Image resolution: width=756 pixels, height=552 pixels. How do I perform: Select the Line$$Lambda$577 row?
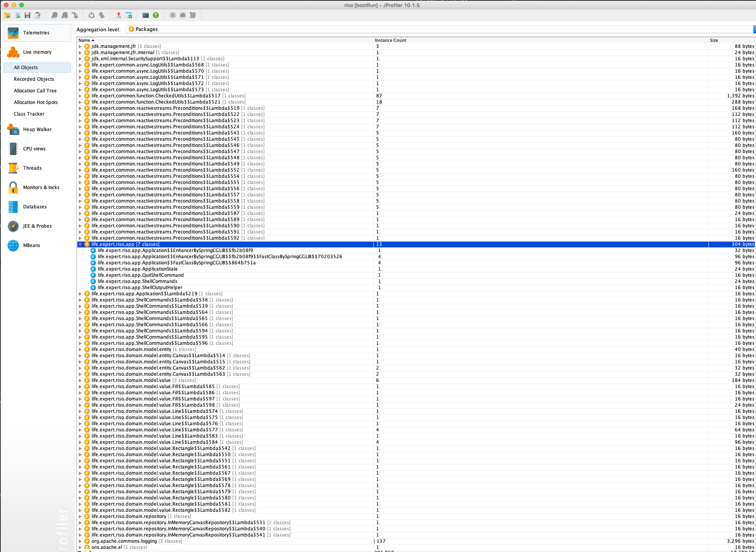click(416, 430)
